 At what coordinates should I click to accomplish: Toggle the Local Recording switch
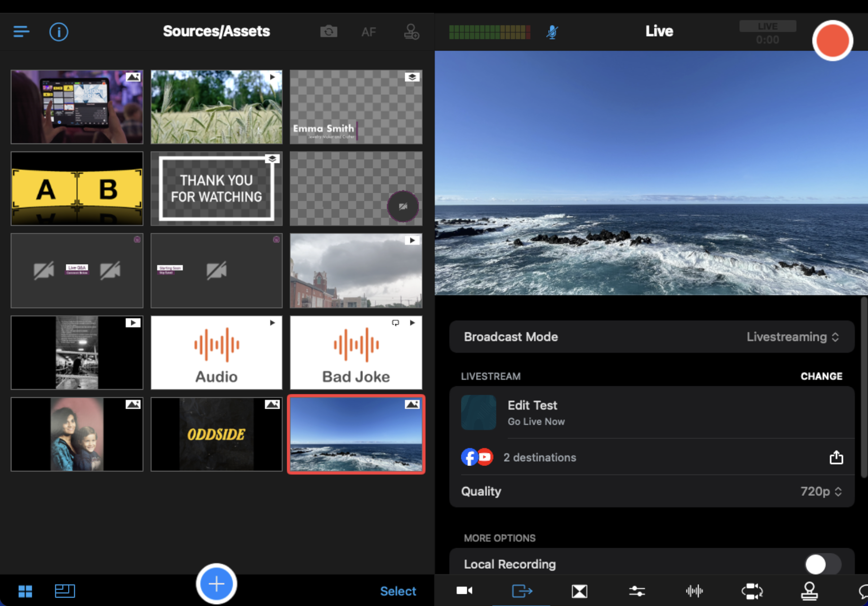(x=823, y=564)
